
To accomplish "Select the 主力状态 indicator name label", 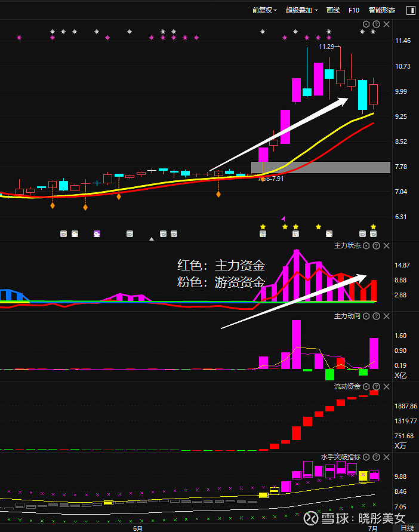I will pos(347,245).
